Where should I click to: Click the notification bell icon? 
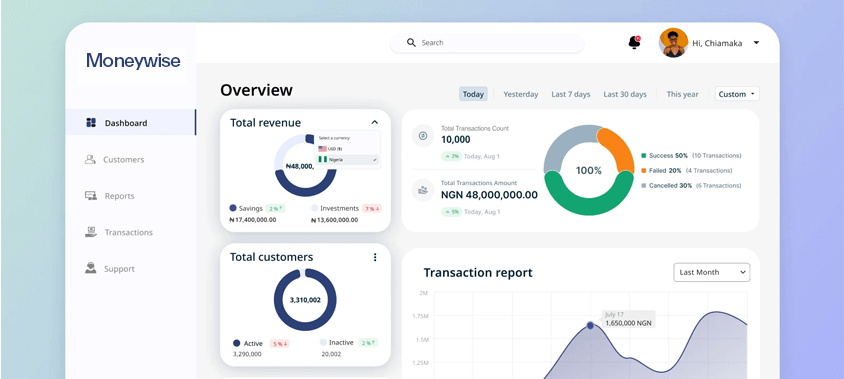(635, 43)
